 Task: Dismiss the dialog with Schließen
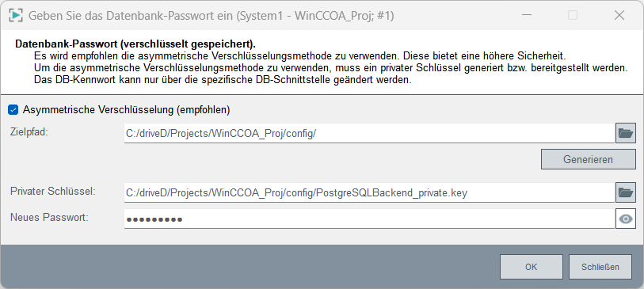tap(600, 267)
